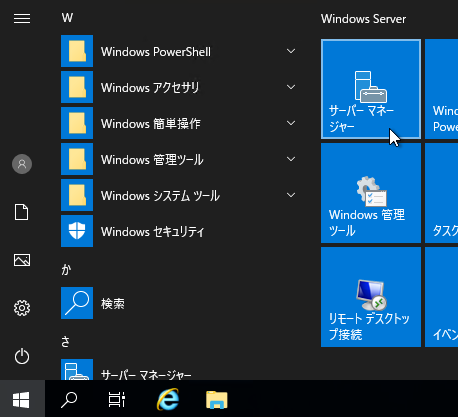
Task: Open the partially visible Windows PowerShell tile
Action: coord(441,89)
